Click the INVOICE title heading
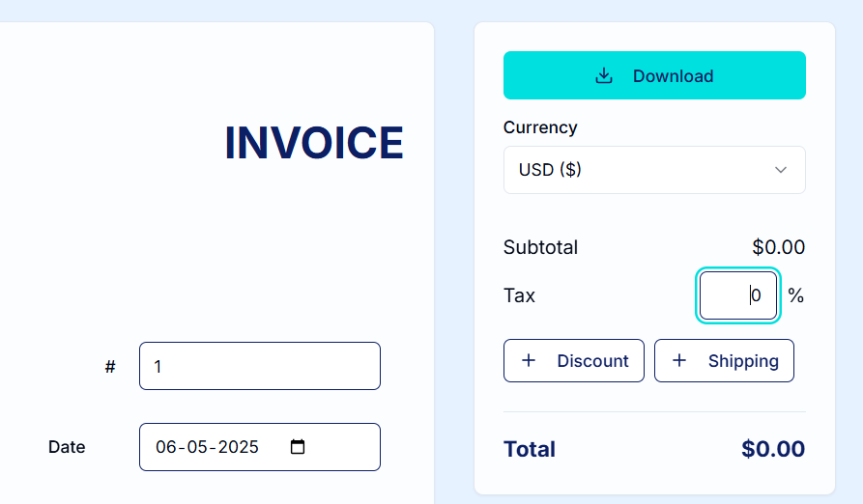The height and width of the screenshot is (504, 863). tap(314, 143)
